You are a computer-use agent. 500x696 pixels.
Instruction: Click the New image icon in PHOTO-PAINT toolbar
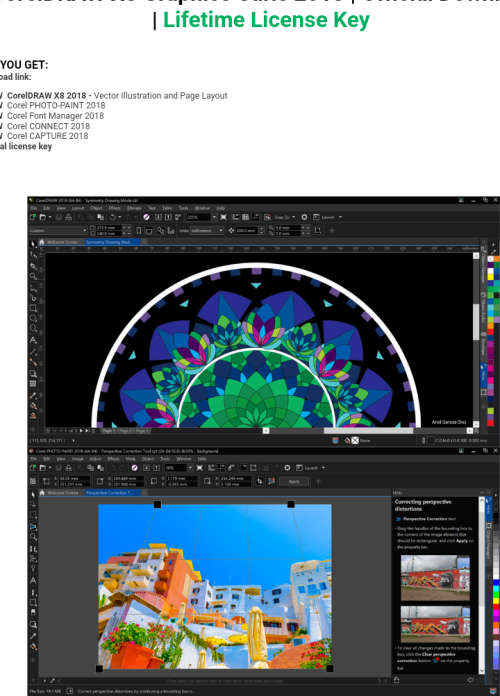coord(33,468)
